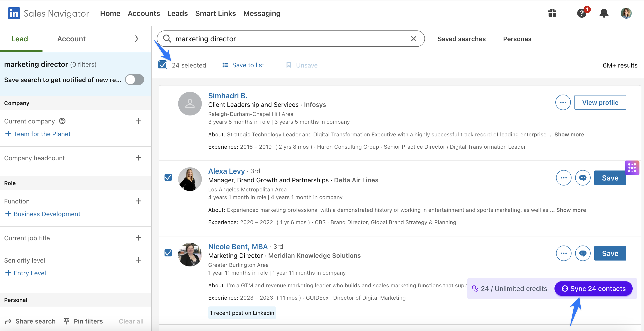Screen dimensions: 644x331
Task: Click the Current company help icon
Action: pyautogui.click(x=62, y=121)
